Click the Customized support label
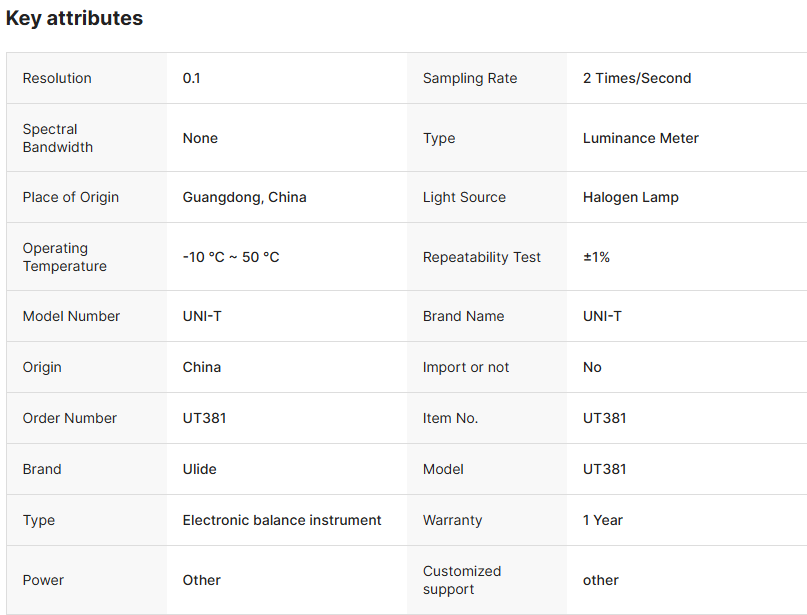 pos(462,580)
